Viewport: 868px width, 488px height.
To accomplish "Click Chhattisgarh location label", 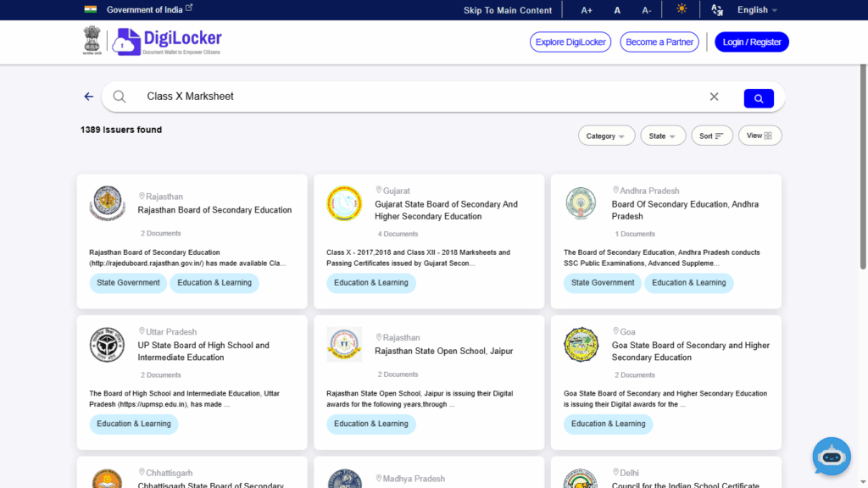I will click(x=165, y=473).
